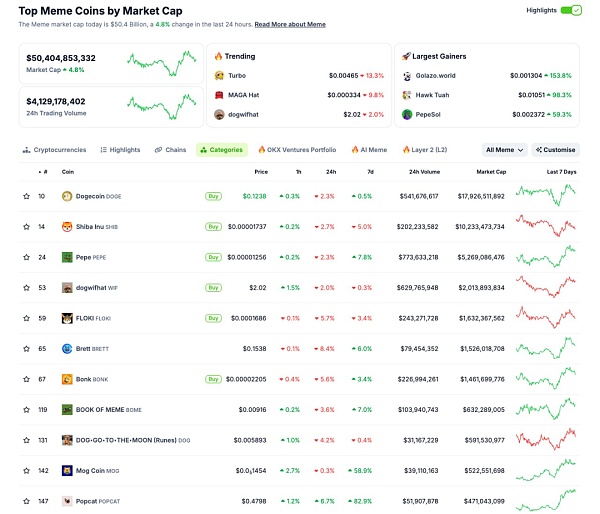Switch to the Cryptocurrencies tab
The height and width of the screenshot is (514, 600).
point(56,150)
